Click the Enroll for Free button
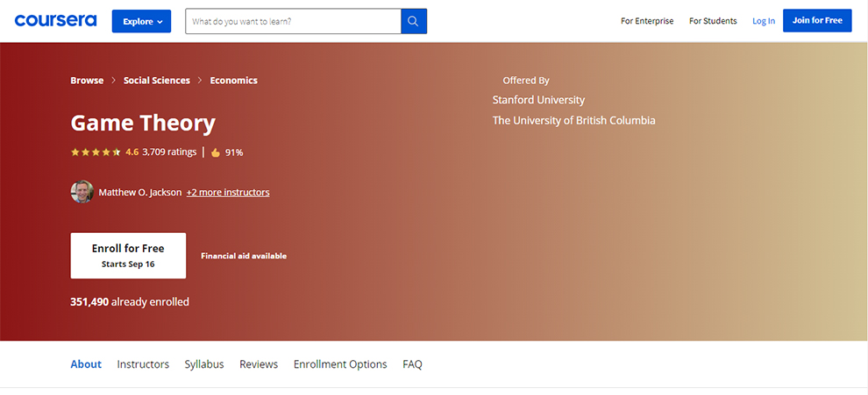This screenshot has width=868, height=395. (128, 256)
